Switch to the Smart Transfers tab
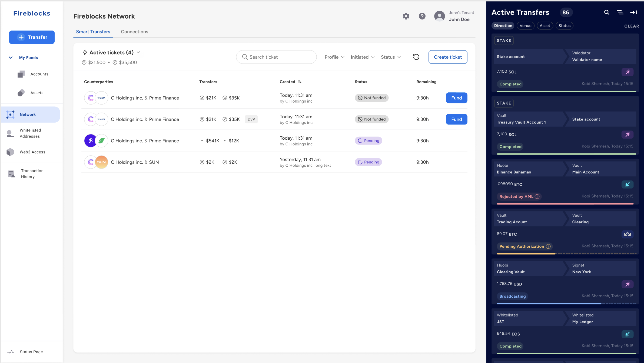This screenshot has height=363, width=644. pyautogui.click(x=93, y=32)
